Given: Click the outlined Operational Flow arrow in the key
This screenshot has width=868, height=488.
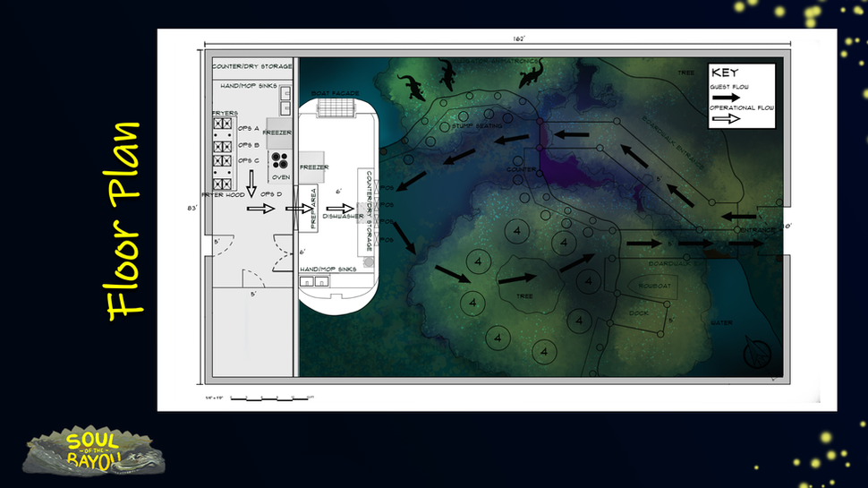Looking at the screenshot, I should click(x=726, y=118).
